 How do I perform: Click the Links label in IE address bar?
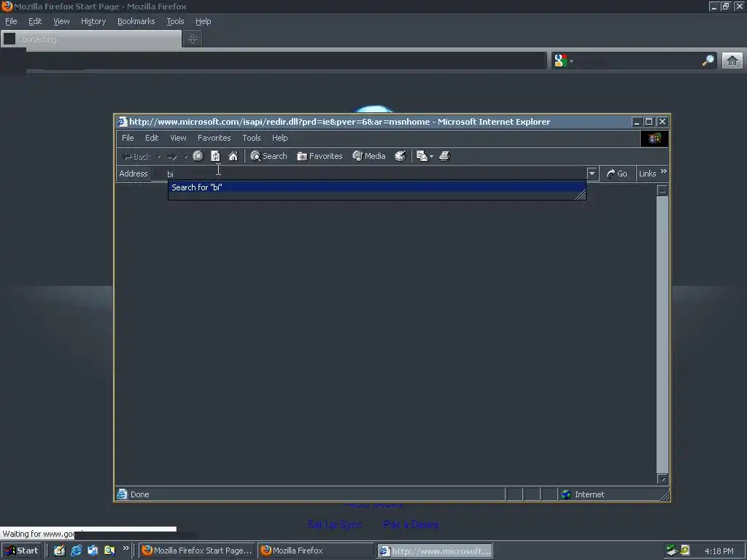[x=648, y=174]
